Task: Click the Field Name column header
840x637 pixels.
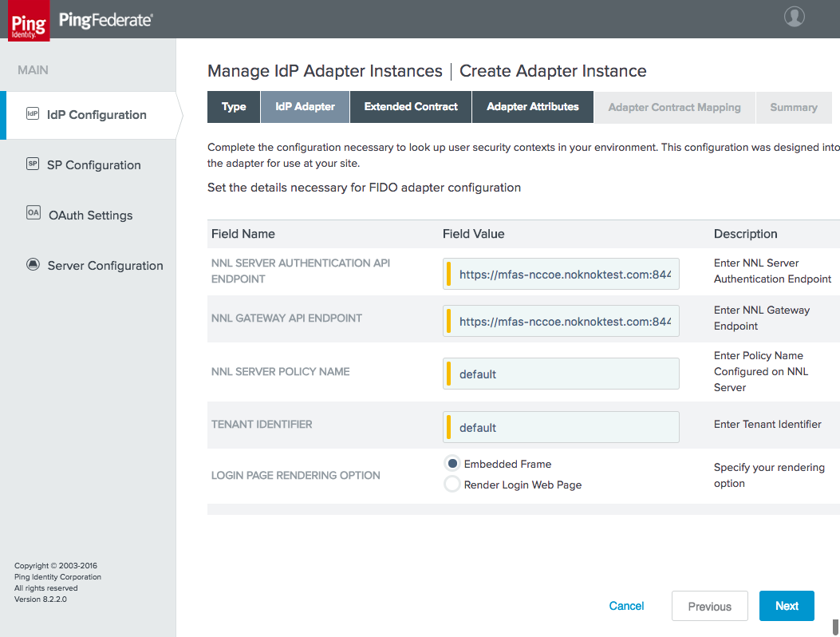Action: click(243, 234)
